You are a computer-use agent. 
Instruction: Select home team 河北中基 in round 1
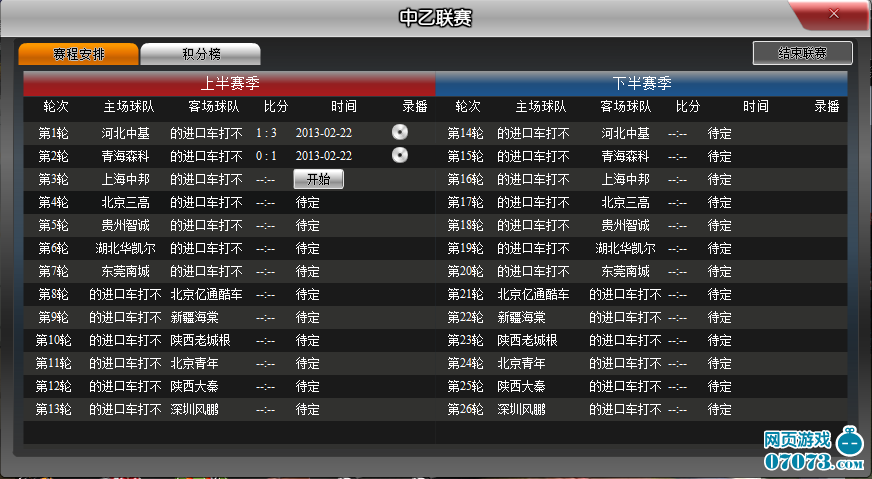125,133
